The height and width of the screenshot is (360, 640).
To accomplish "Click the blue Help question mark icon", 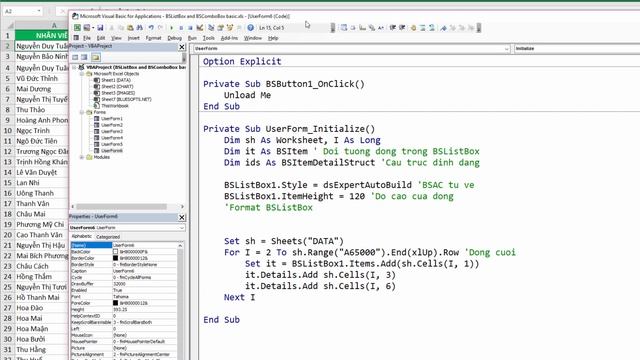I will (x=250, y=28).
